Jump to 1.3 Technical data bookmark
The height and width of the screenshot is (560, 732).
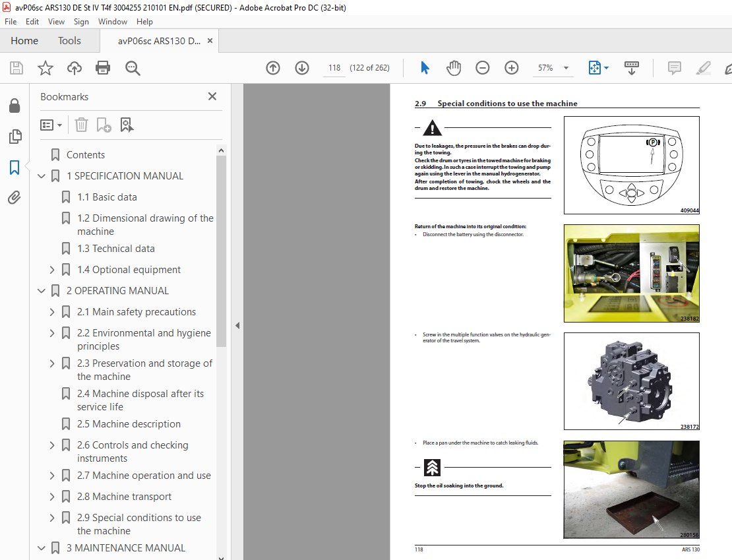tap(116, 249)
